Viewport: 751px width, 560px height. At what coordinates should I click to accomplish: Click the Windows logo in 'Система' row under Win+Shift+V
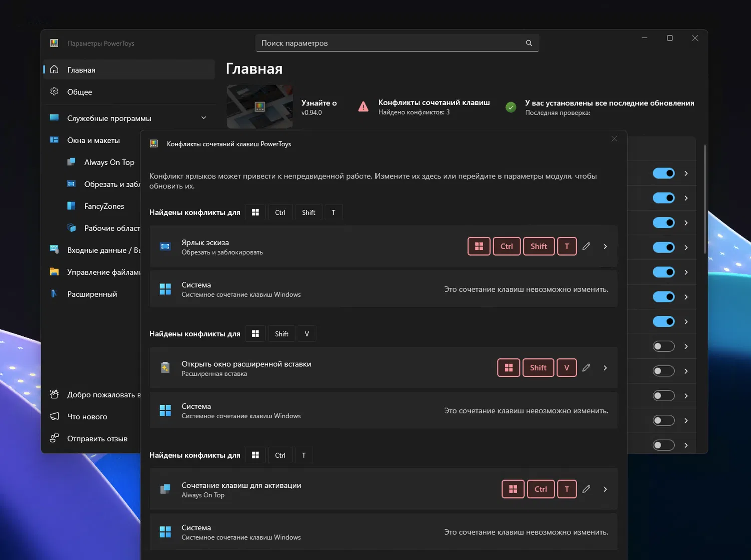coord(165,411)
